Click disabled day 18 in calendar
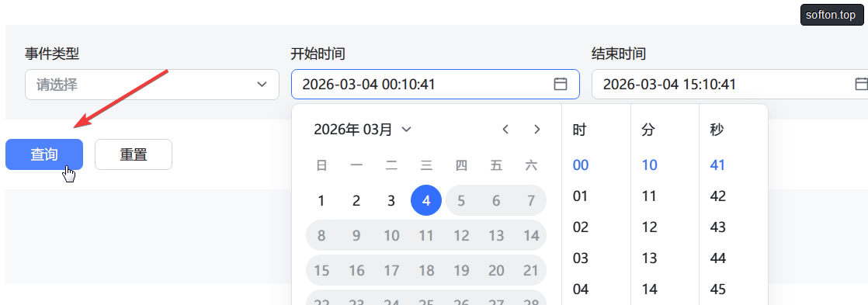This screenshot has width=868, height=305. 426,271
